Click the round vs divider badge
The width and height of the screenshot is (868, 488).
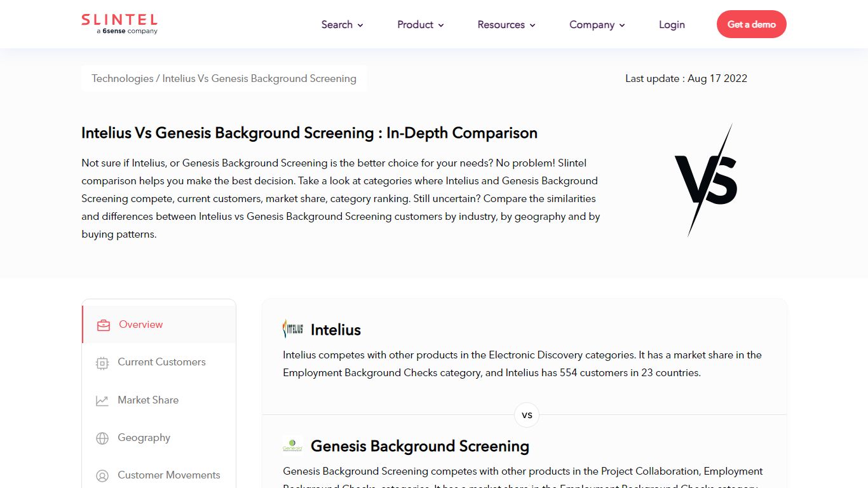(527, 416)
